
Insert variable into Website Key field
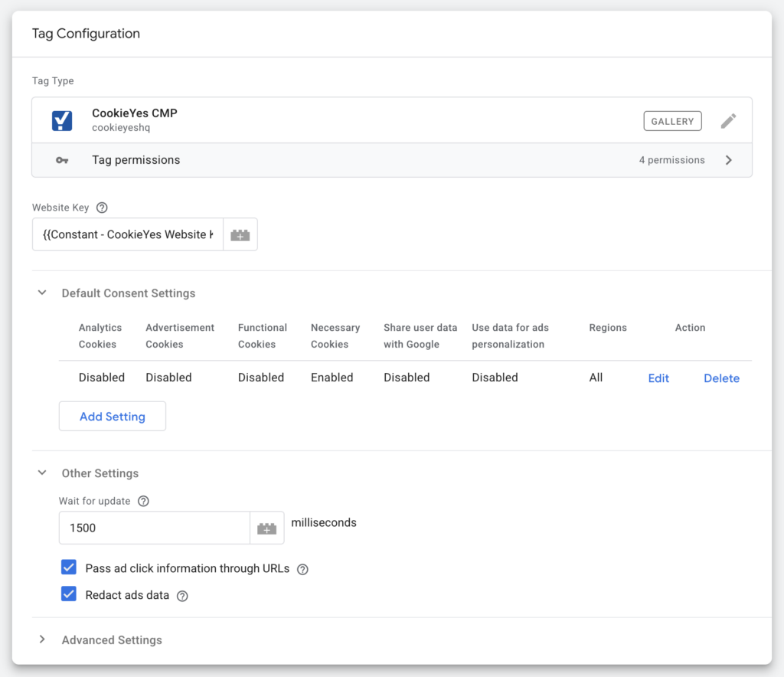(x=240, y=234)
